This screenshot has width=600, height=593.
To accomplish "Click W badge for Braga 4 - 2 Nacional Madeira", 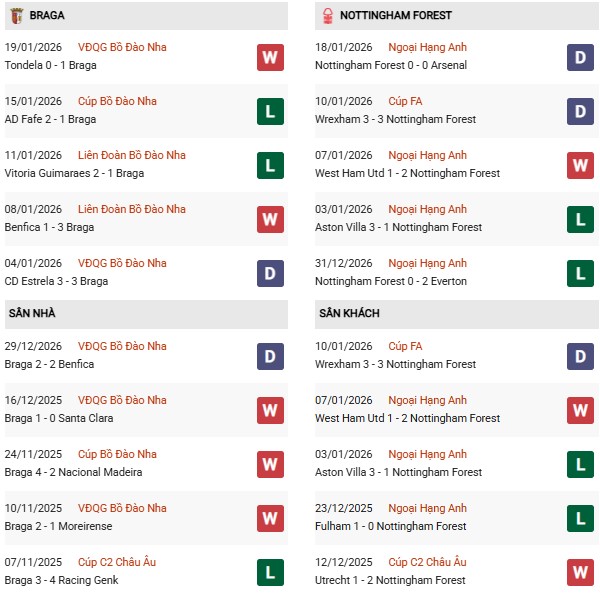I will tap(270, 464).
